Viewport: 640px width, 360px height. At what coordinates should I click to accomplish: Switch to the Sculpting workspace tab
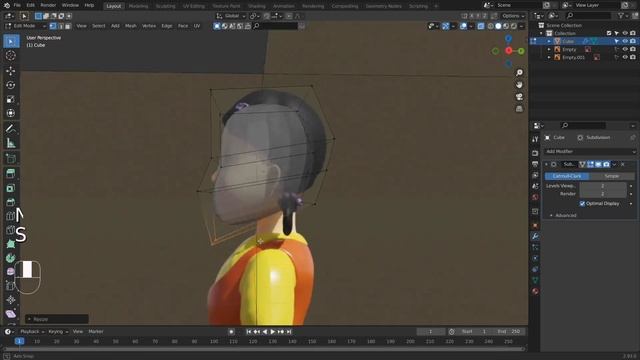165,6
